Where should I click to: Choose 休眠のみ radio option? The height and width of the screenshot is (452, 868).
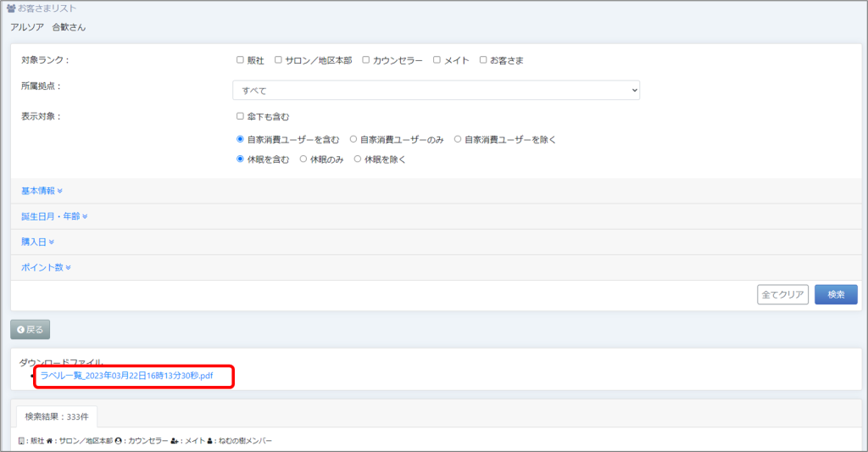pyautogui.click(x=303, y=159)
